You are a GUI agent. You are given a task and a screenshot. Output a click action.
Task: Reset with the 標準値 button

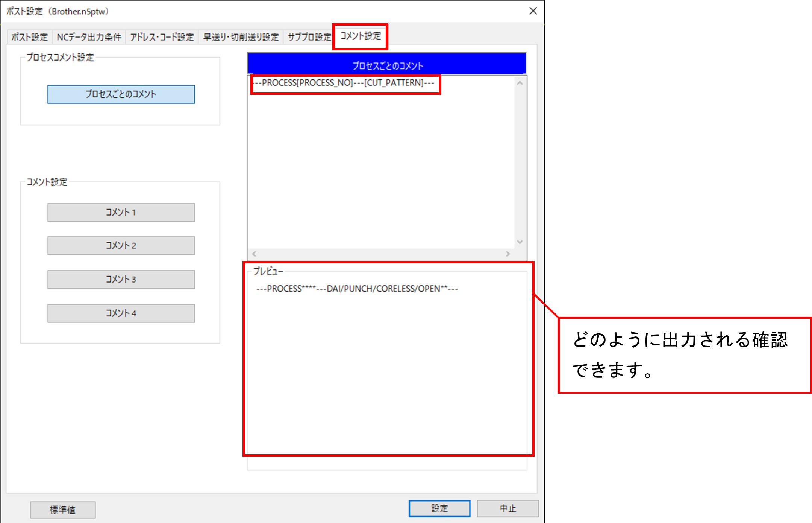pyautogui.click(x=63, y=509)
